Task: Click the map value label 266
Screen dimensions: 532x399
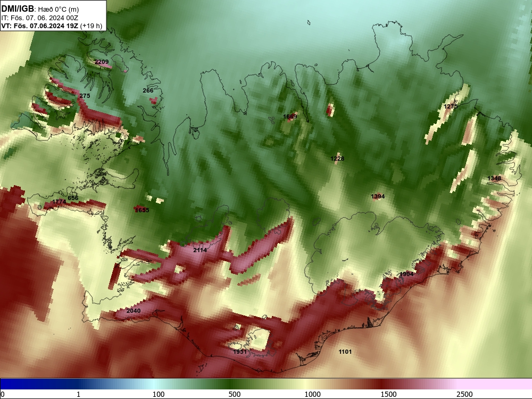Action: click(x=148, y=90)
